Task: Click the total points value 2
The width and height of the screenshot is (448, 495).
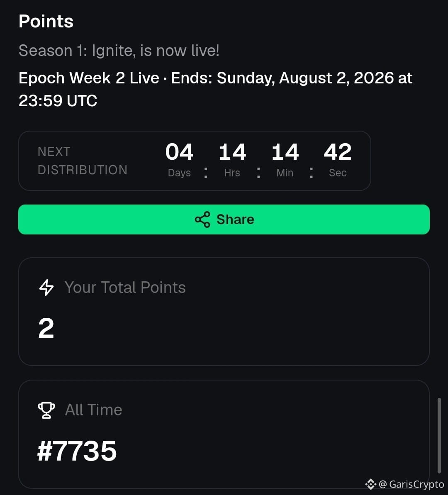Action: 46,328
